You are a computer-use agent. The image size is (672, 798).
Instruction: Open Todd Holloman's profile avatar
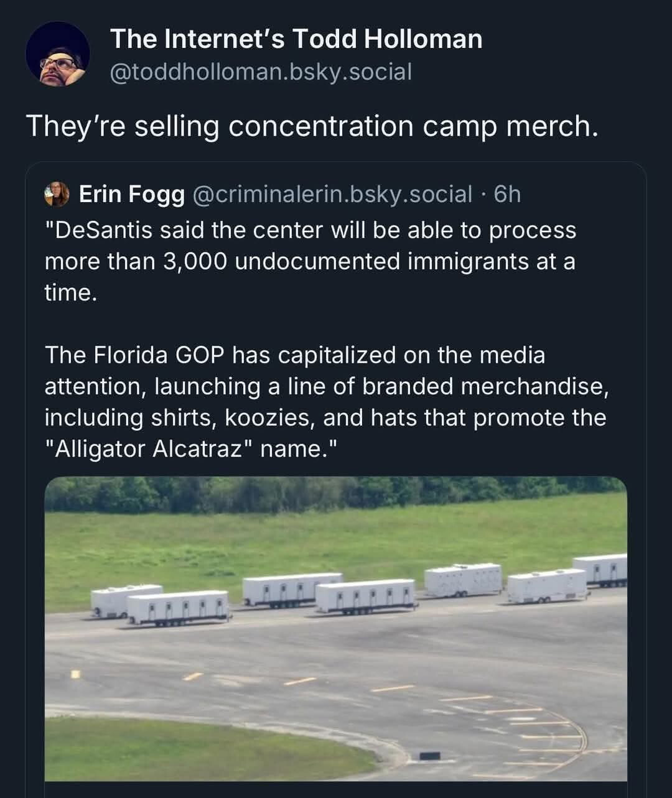point(57,54)
